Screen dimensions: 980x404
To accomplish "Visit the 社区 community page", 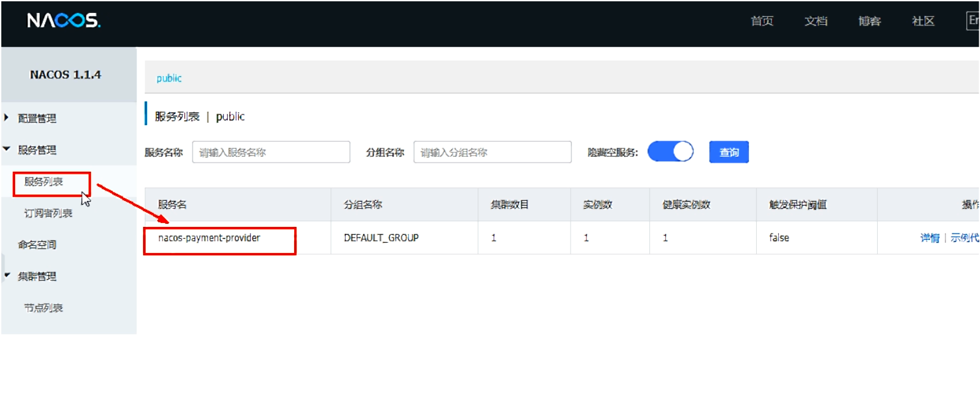I will [922, 21].
